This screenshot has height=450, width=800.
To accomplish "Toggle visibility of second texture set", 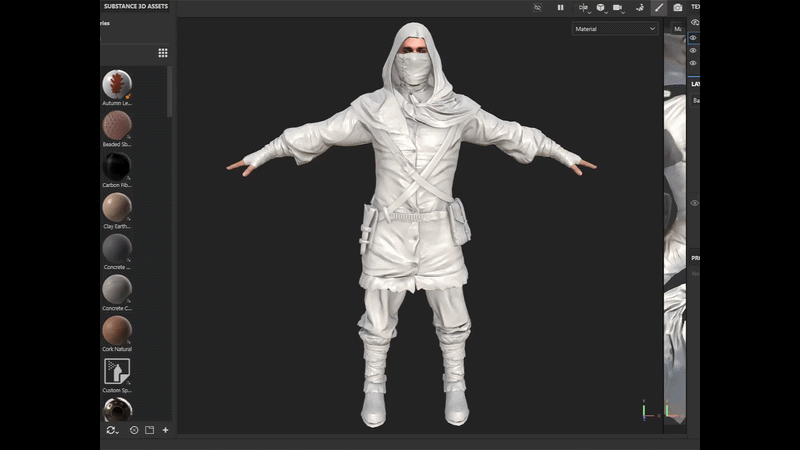I will [693, 51].
